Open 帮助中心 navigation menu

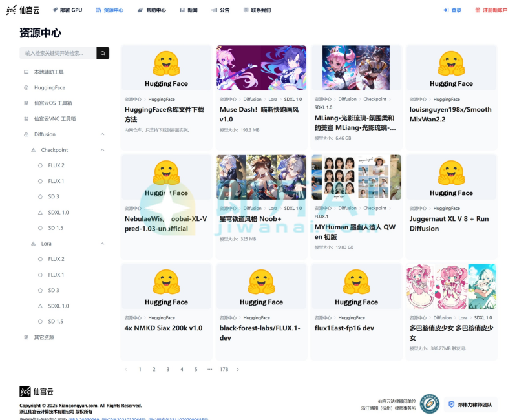point(152,10)
